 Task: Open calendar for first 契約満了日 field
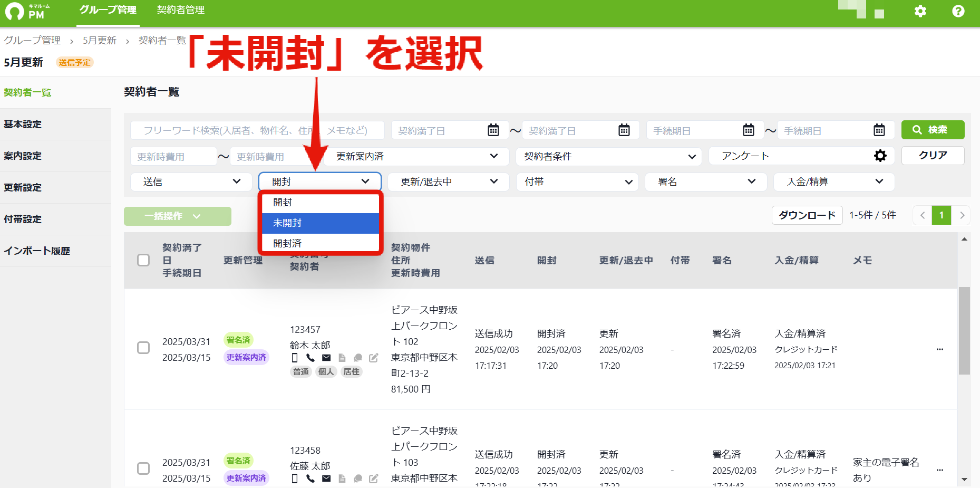tap(493, 130)
